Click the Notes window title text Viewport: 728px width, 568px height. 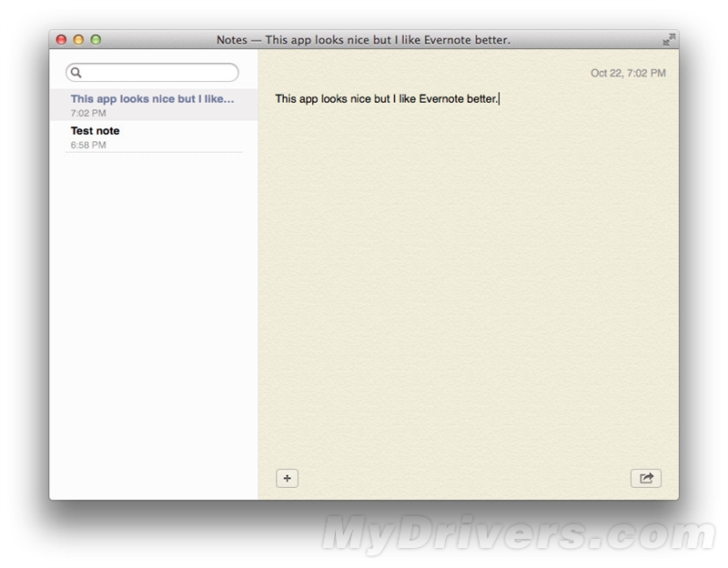coord(363,40)
